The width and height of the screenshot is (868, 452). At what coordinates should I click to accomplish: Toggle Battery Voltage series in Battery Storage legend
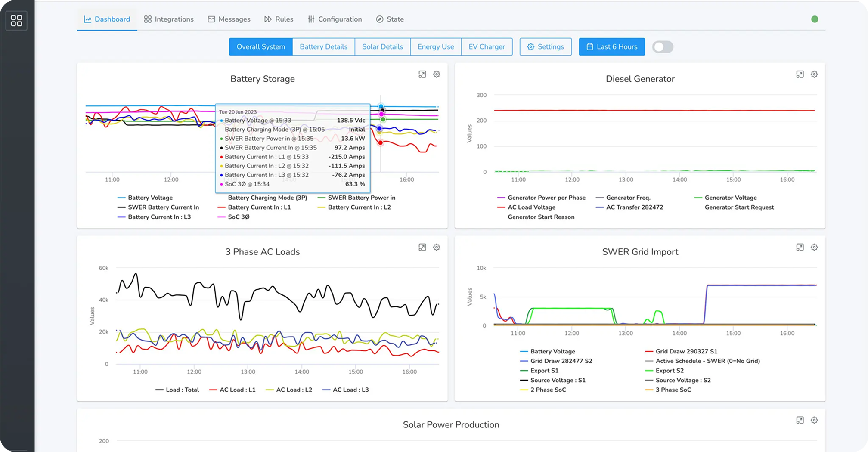145,198
